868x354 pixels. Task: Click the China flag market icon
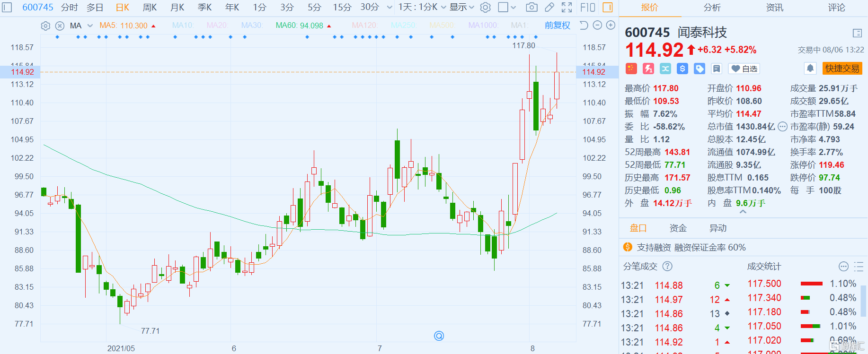[631, 69]
